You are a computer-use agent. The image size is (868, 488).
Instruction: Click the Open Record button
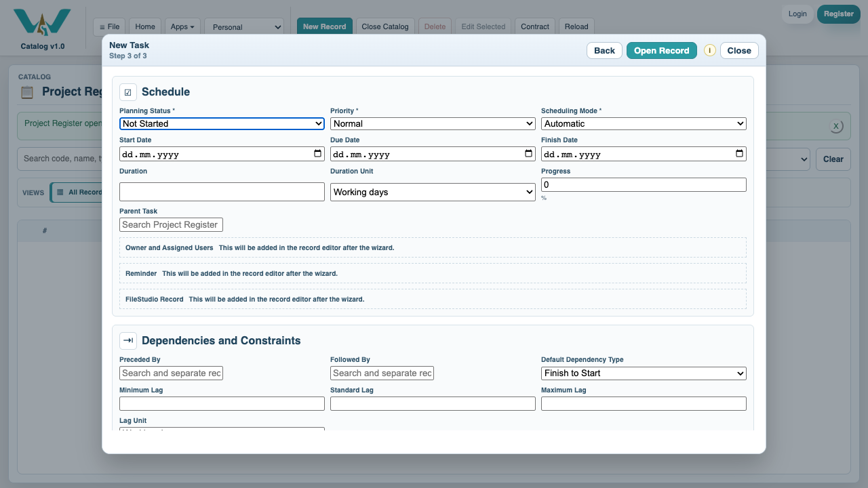662,51
